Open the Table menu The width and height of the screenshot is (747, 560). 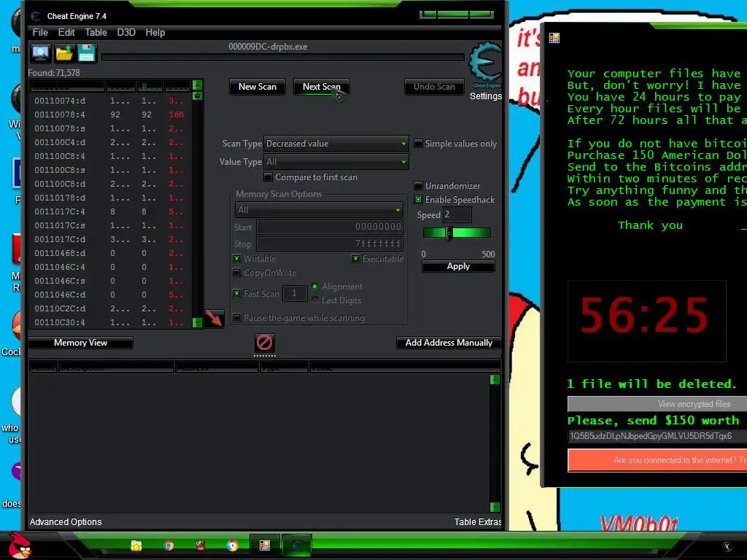[x=96, y=32]
